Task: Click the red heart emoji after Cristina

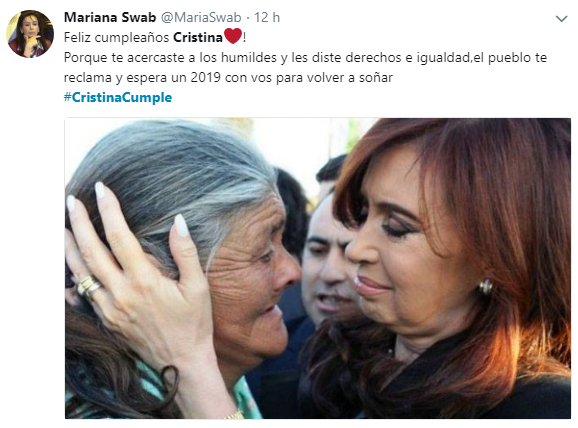Action: click(233, 36)
